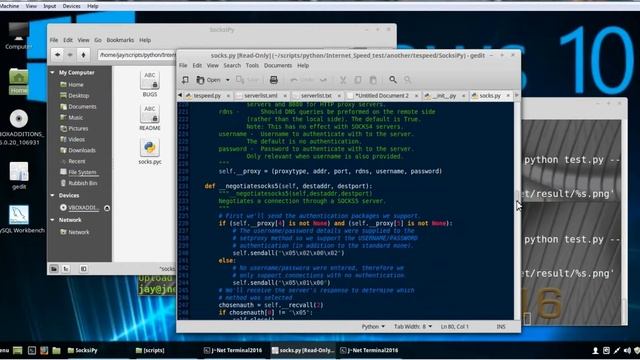Click the Find and Replace icon in gedit

tap(407, 80)
